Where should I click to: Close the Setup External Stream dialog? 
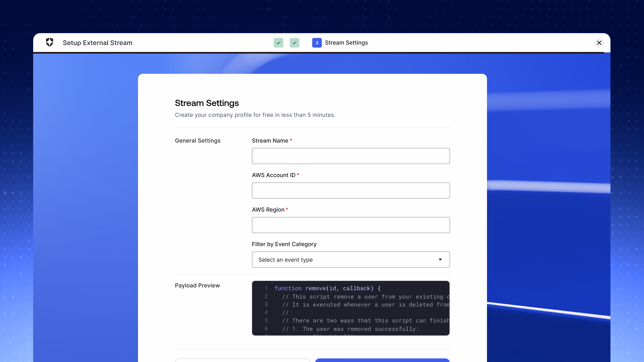599,43
